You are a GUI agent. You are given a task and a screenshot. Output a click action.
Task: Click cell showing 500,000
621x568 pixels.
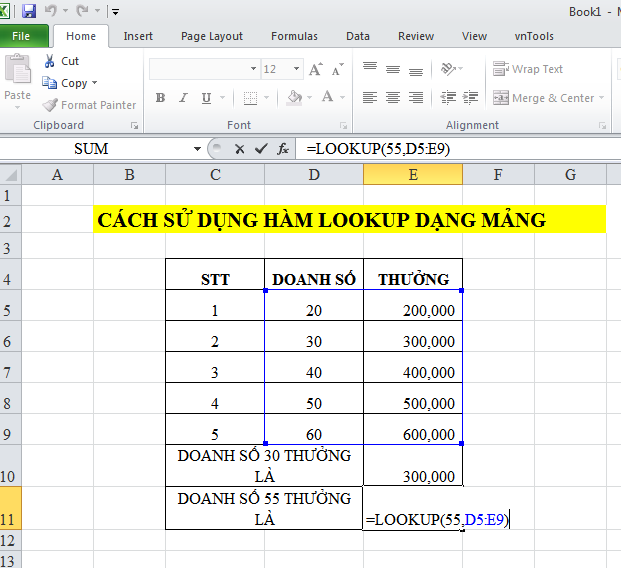point(413,398)
